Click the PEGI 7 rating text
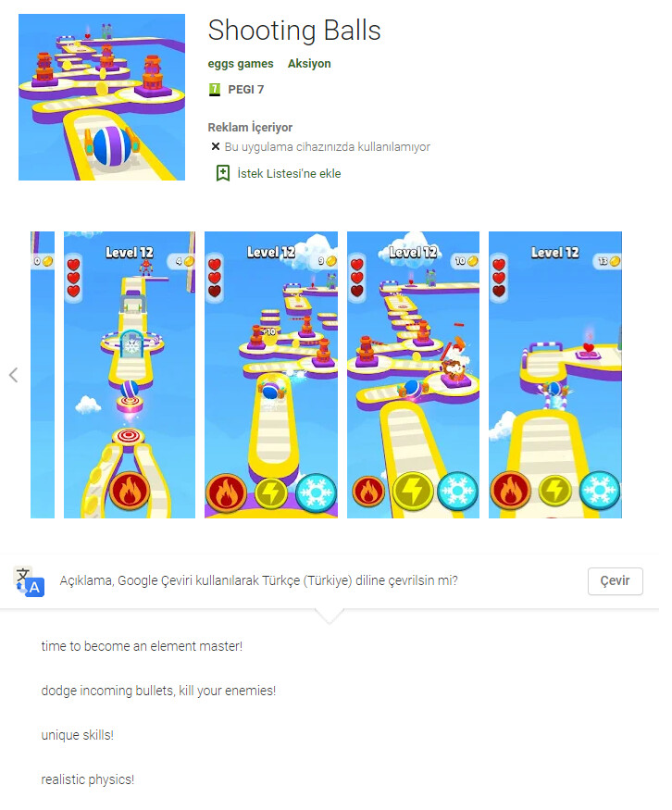672x810 pixels. click(x=246, y=90)
